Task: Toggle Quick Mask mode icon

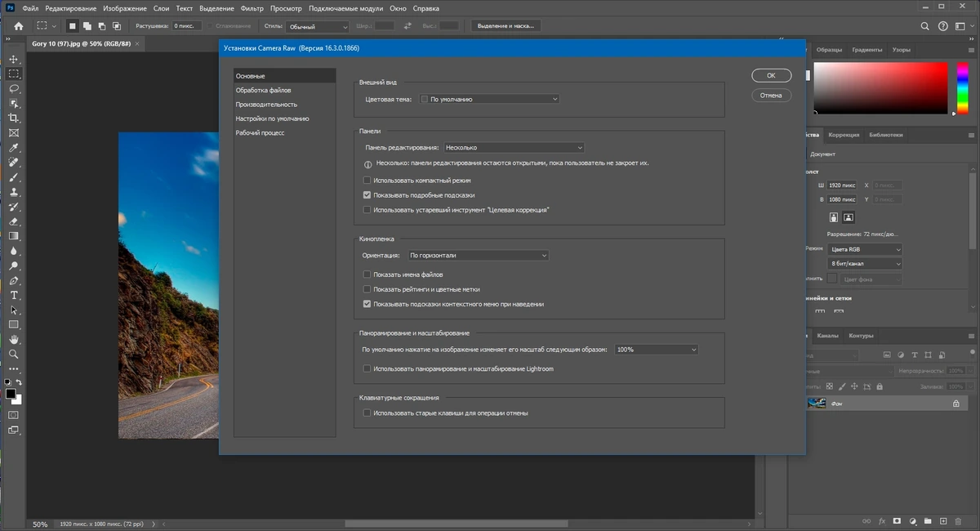Action: (x=14, y=415)
